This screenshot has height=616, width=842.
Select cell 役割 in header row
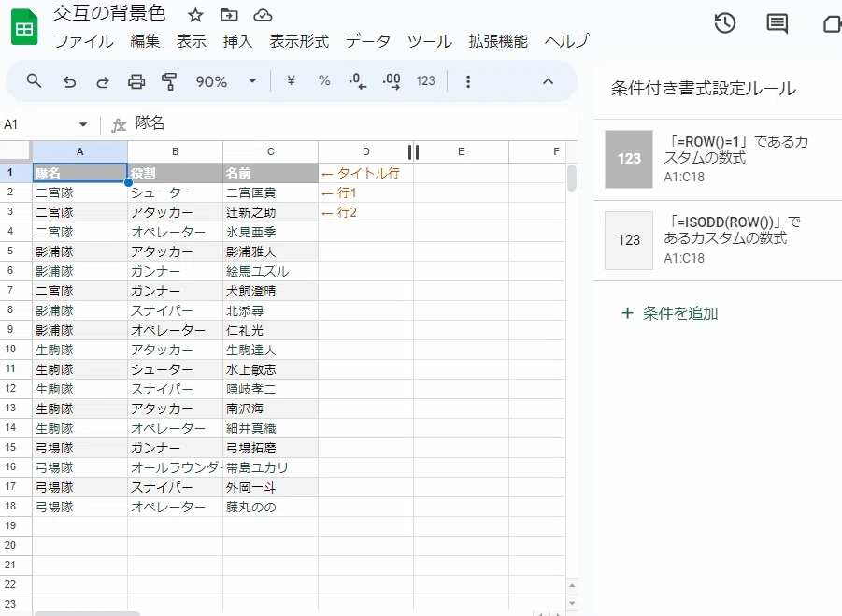175,173
